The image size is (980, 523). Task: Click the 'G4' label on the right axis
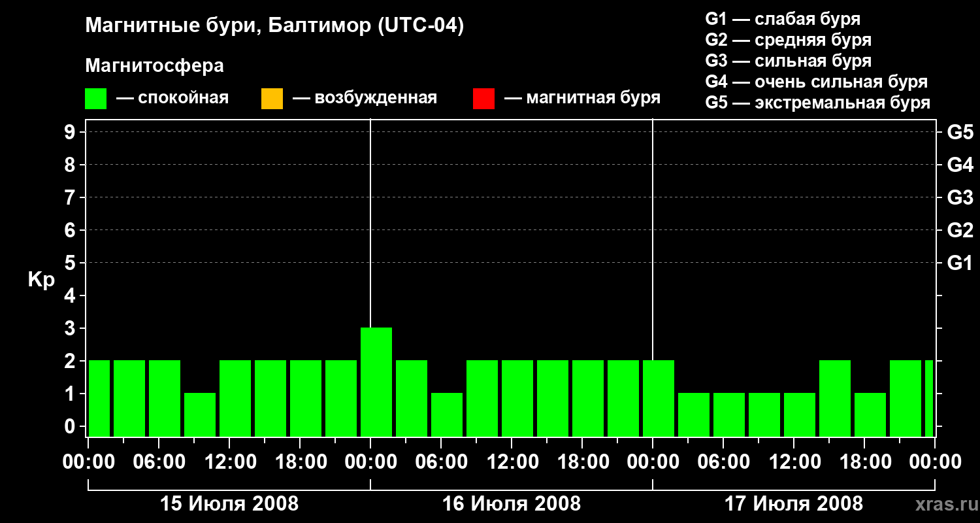click(x=960, y=165)
